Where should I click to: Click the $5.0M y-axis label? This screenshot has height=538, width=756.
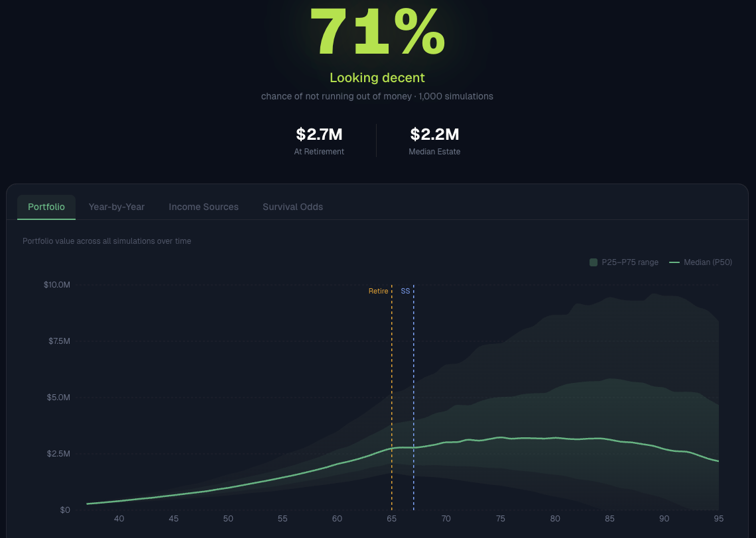pyautogui.click(x=59, y=398)
